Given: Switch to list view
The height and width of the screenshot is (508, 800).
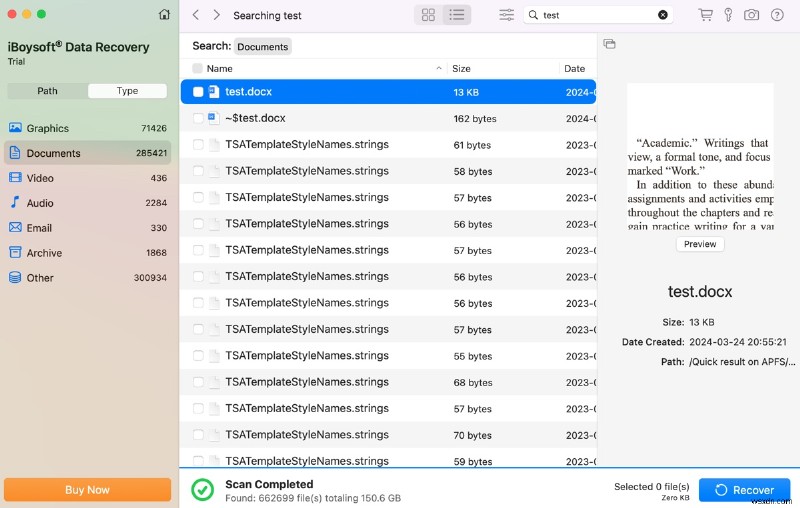Looking at the screenshot, I should pyautogui.click(x=457, y=15).
